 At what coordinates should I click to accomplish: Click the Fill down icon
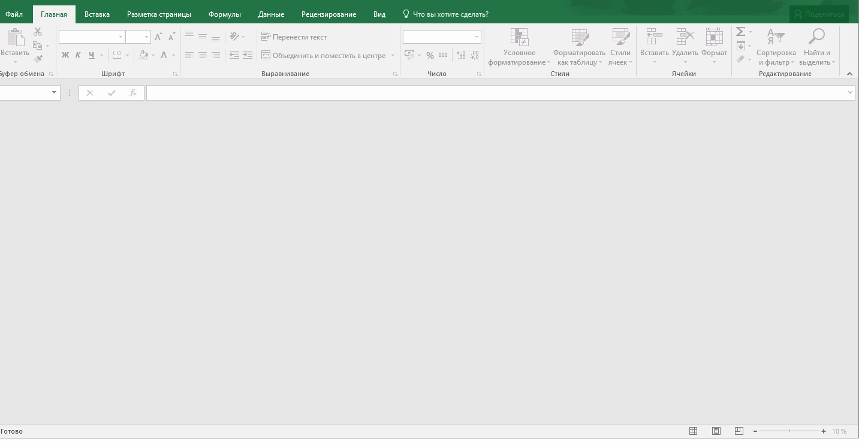point(741,46)
